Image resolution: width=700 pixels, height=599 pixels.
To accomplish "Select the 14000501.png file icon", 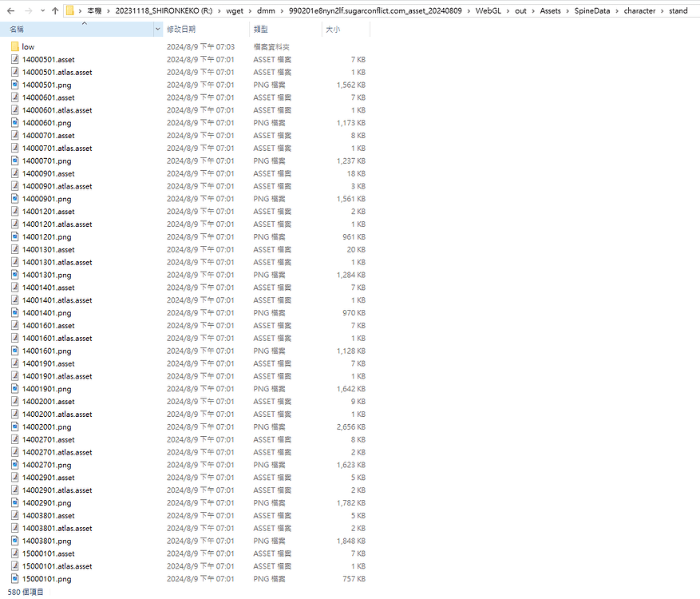I will click(15, 85).
